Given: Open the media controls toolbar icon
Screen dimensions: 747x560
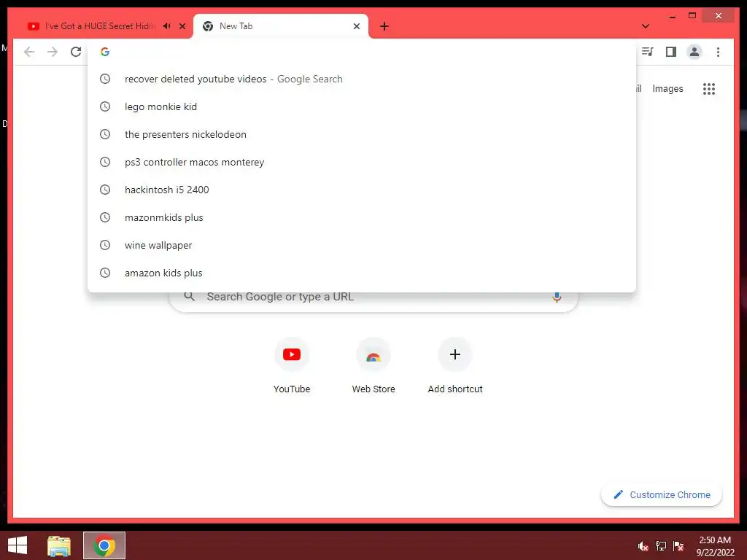Looking at the screenshot, I should 647,52.
